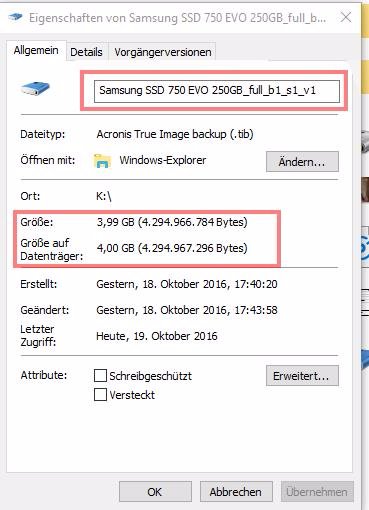Image resolution: width=369 pixels, height=510 pixels.
Task: Click the greyed Übernehmen button
Action: (x=317, y=491)
